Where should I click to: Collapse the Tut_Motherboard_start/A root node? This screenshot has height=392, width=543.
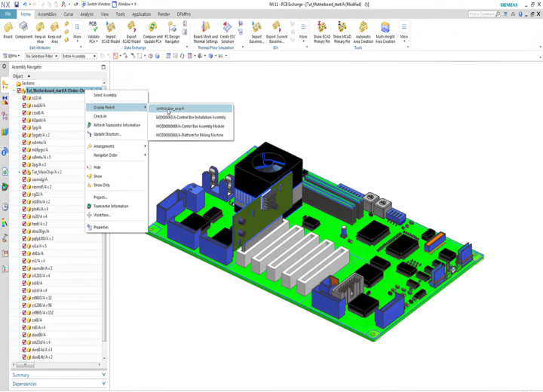coord(14,90)
